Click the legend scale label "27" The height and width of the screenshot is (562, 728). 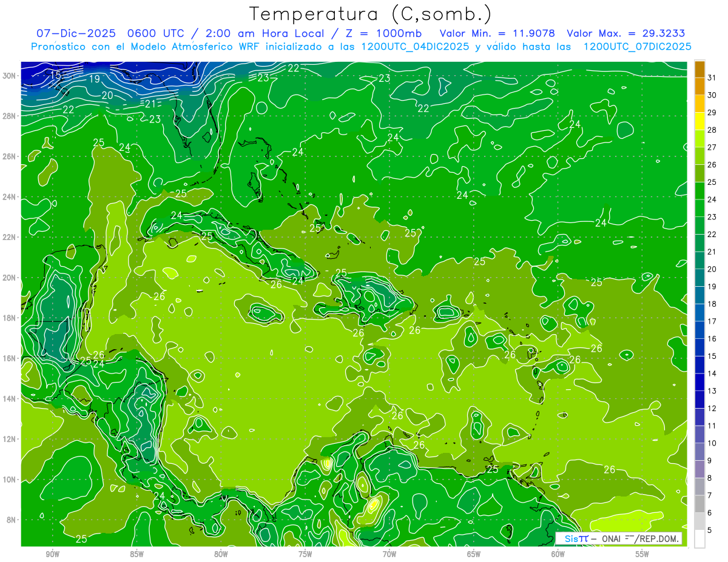(x=712, y=147)
